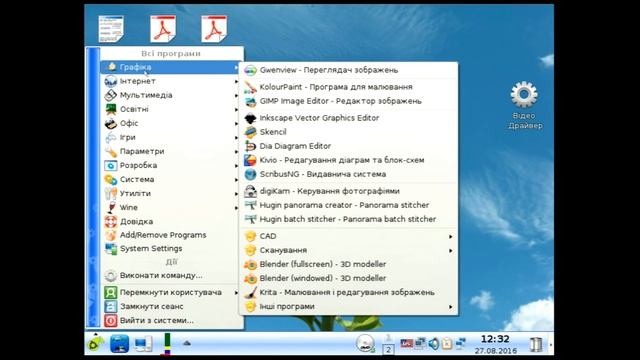Open GIMP Image Editor icon
The height and width of the screenshot is (360, 640).
coord(250,101)
